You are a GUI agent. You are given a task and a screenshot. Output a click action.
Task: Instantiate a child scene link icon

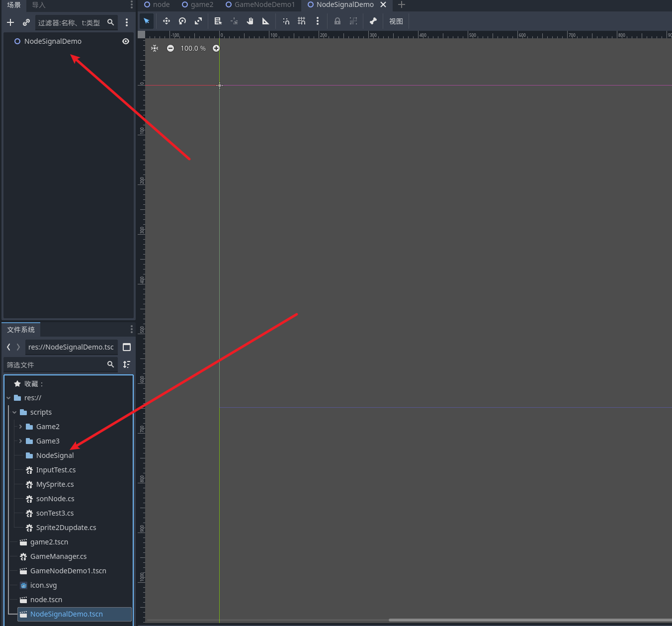click(x=26, y=22)
